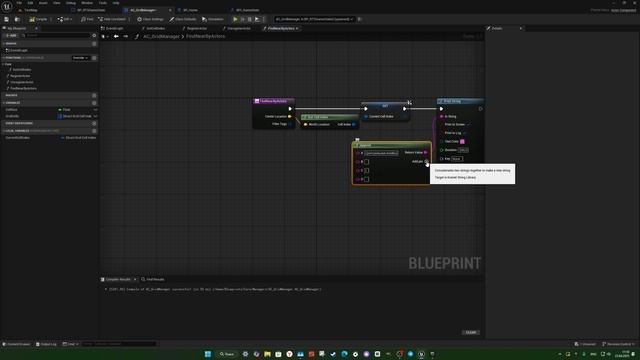
Task: Open the Content Drawer
Action: [16, 344]
